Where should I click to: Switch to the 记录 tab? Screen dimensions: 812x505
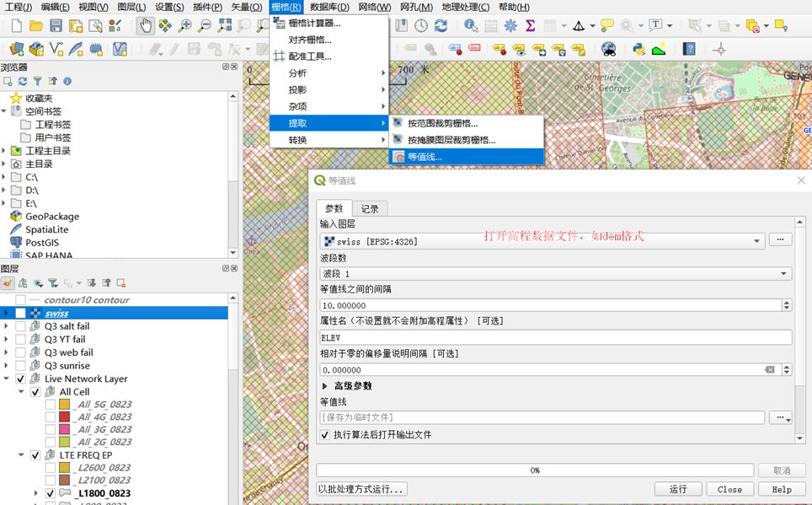(x=371, y=207)
